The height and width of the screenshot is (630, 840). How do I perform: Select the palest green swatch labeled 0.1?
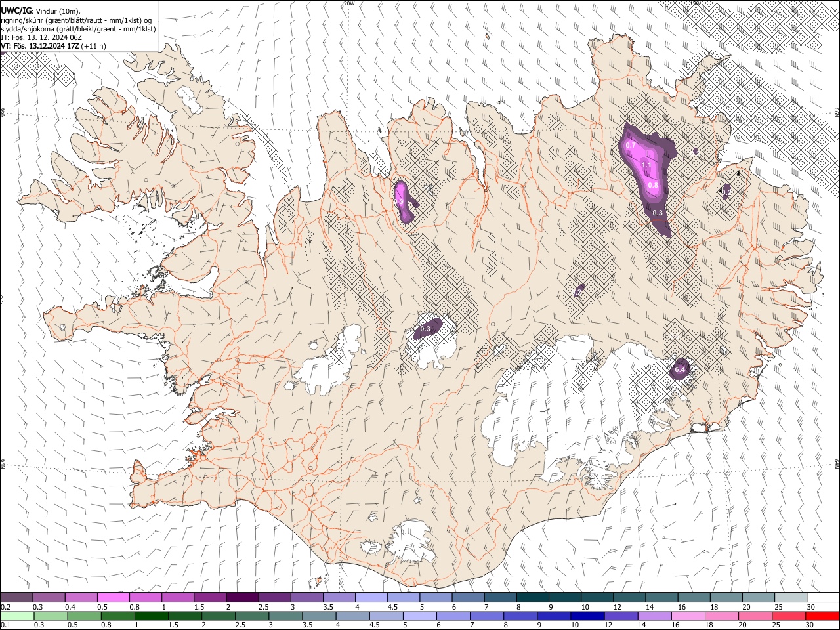pyautogui.click(x=17, y=616)
